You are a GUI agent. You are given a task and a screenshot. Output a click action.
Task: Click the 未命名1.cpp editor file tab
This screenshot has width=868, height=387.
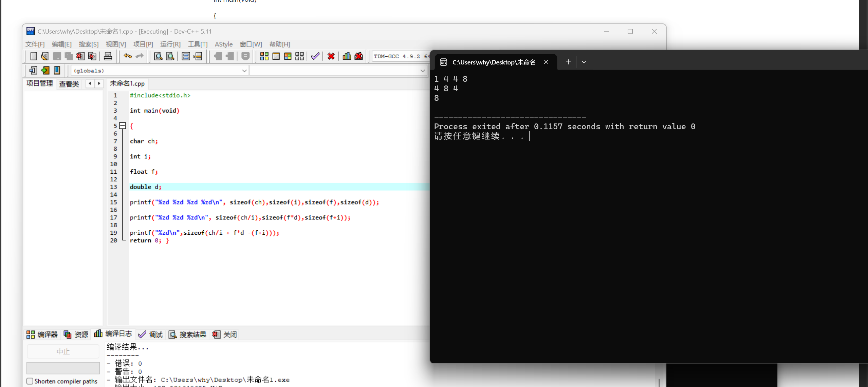127,83
